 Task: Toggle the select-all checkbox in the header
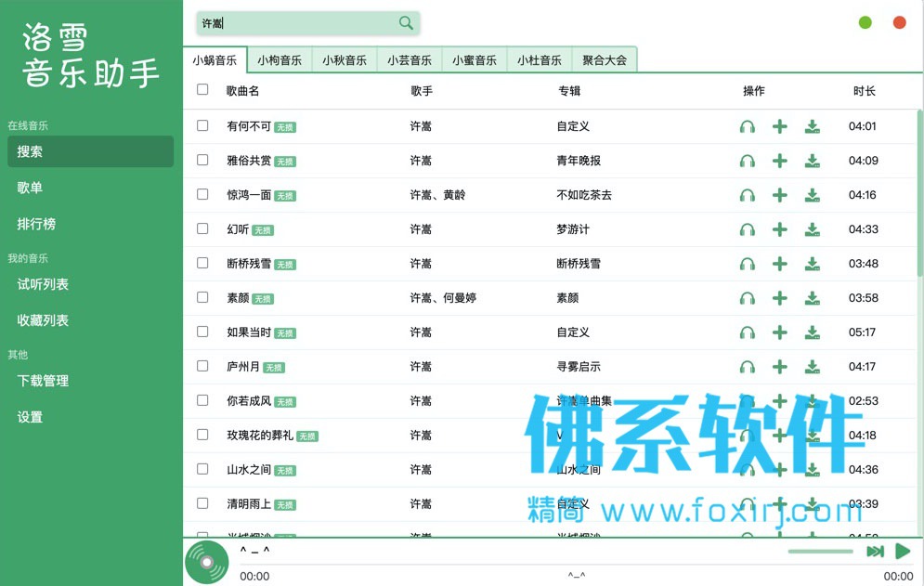click(202, 89)
